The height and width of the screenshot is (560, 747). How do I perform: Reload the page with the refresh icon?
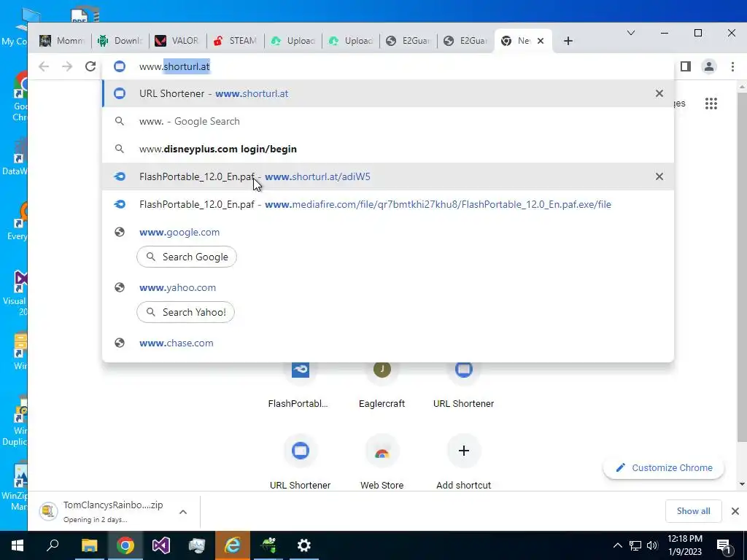pyautogui.click(x=90, y=66)
